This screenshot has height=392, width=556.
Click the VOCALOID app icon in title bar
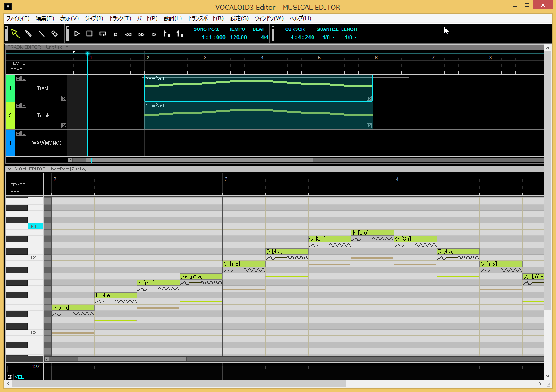[x=8, y=7]
